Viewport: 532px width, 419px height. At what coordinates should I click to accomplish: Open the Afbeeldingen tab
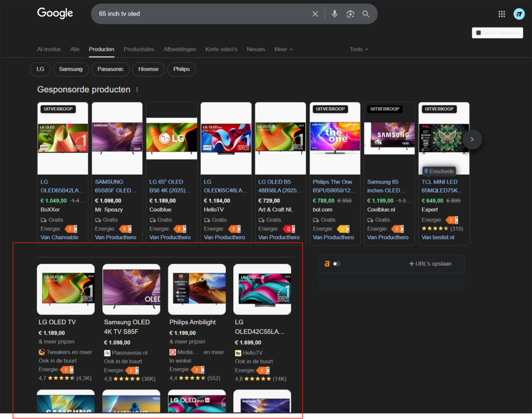tap(179, 49)
